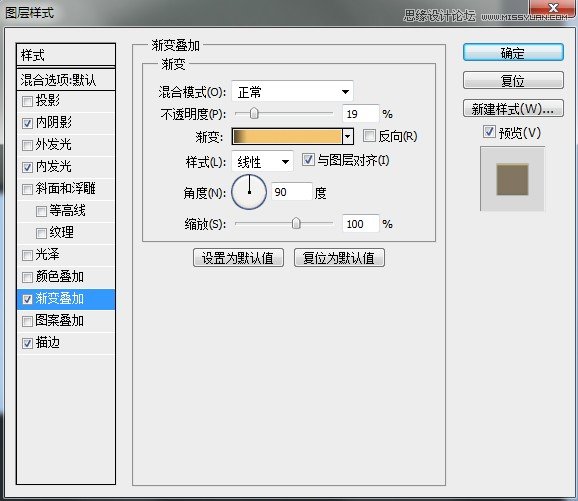The image size is (578, 501).
Task: Select the 外发光 list item label
Action: click(x=54, y=145)
